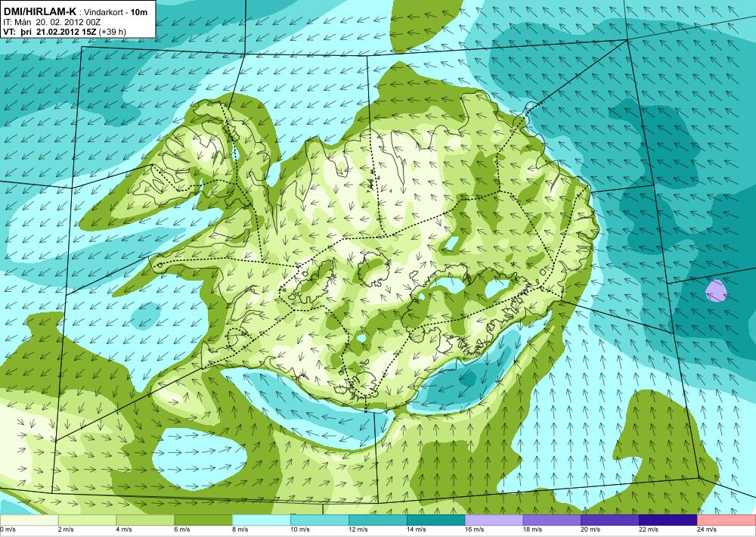This screenshot has height=537, width=756.
Task: Click the '18 m/s' legend label
Action: (532, 529)
